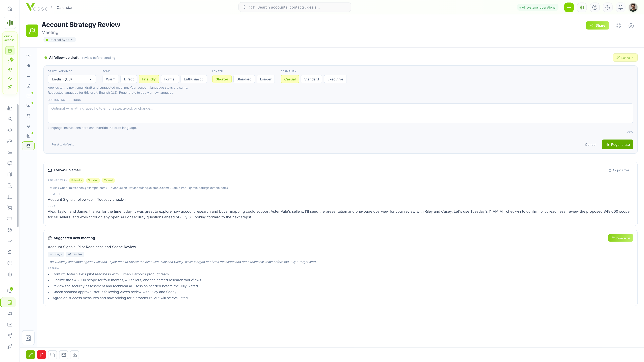Select the Enthusiastic tone option
This screenshot has height=362, width=644.
(194, 79)
